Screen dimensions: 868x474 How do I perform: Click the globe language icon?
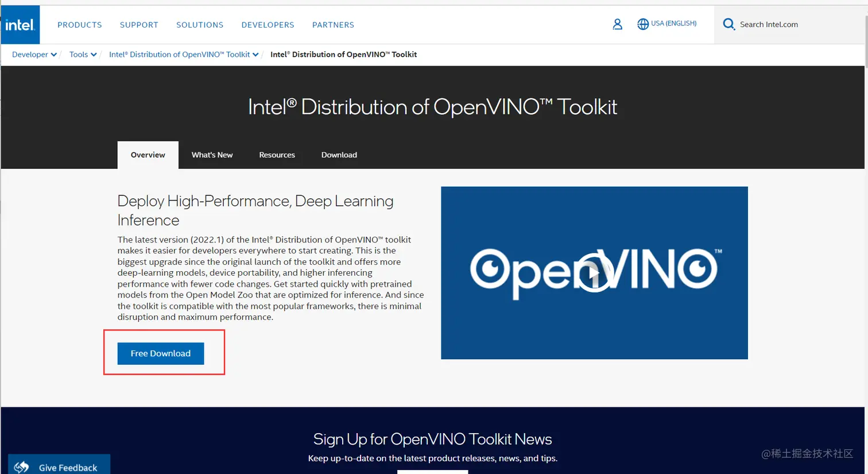point(643,24)
